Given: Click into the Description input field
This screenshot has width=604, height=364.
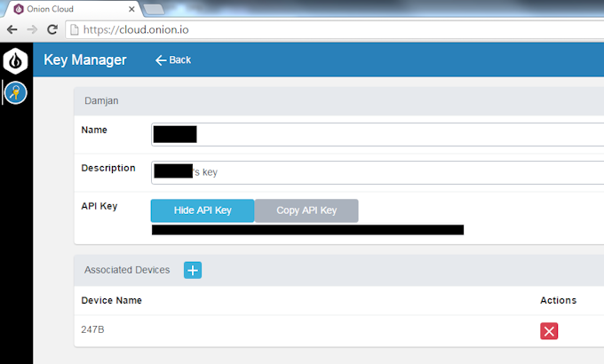Looking at the screenshot, I should [377, 172].
